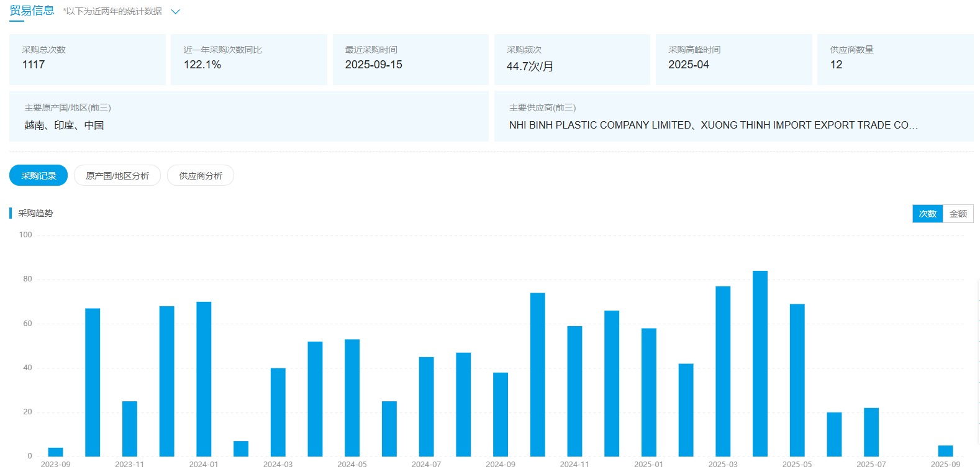Click the 采购总次数 card showing 1117
The image size is (980, 469).
87,60
